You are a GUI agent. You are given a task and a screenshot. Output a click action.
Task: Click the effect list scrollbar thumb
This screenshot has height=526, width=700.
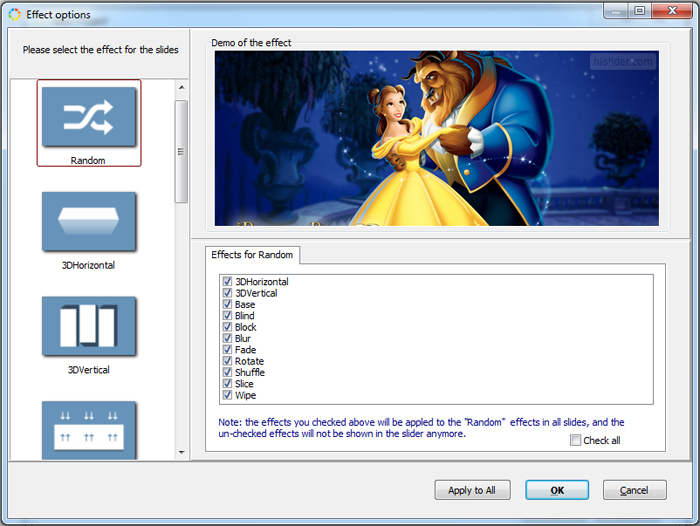tap(181, 151)
